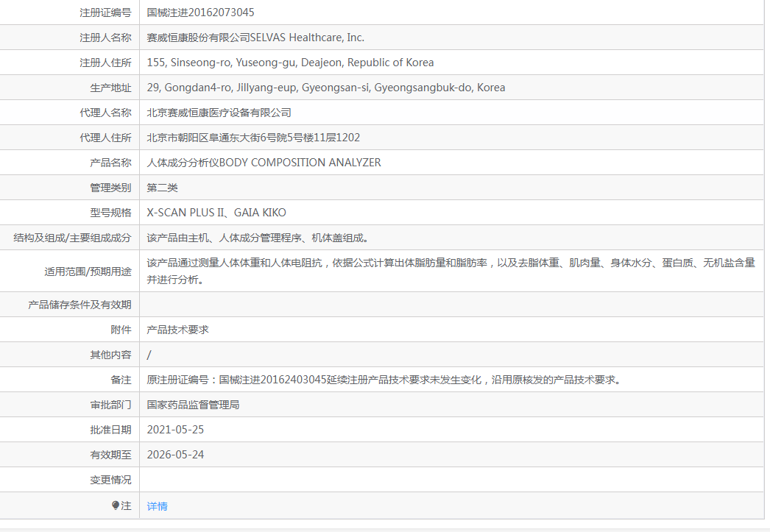Click agent name 北京赛威恒康医疗设备有限公司
The height and width of the screenshot is (532, 770).
point(219,113)
